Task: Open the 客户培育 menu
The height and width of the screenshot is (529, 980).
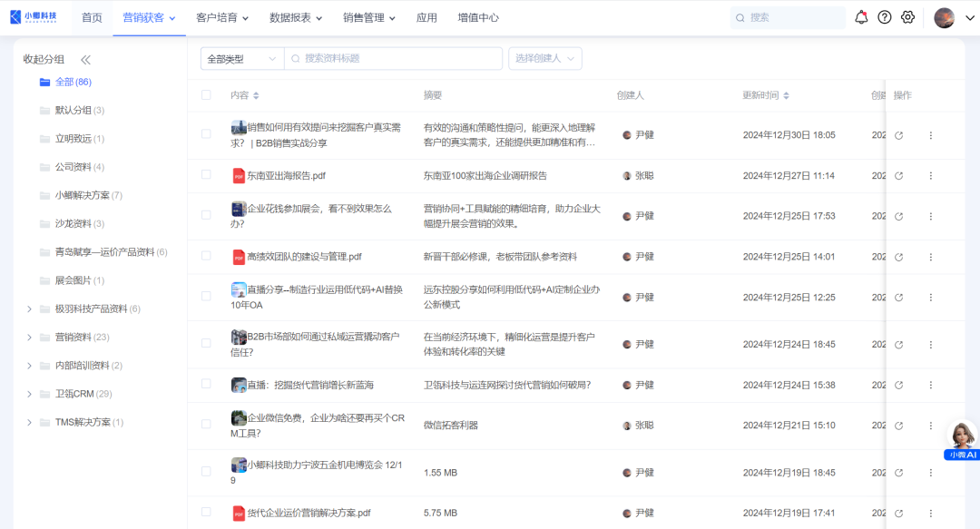Action: tap(221, 18)
